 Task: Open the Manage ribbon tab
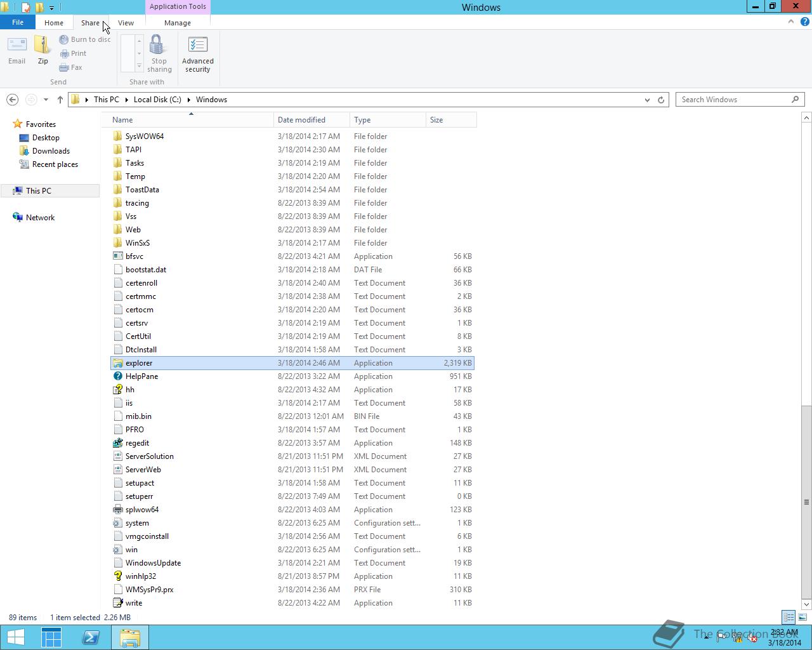pyautogui.click(x=178, y=23)
